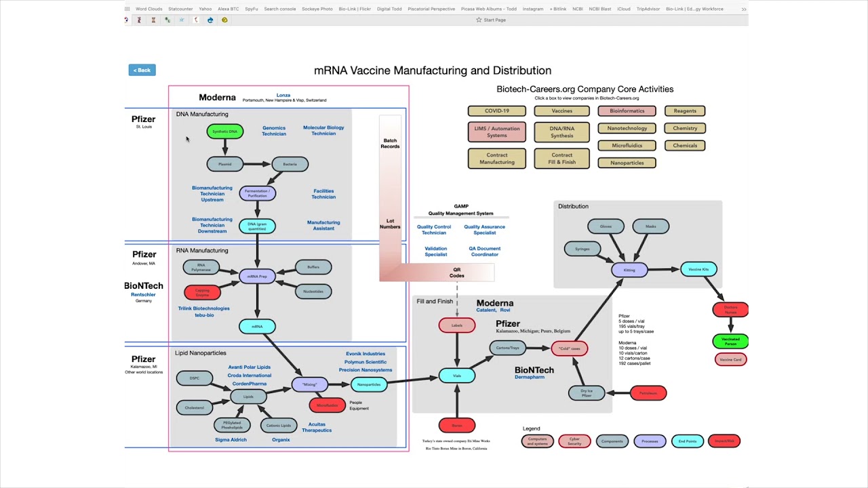Open the Genomics Technician link

pyautogui.click(x=274, y=131)
